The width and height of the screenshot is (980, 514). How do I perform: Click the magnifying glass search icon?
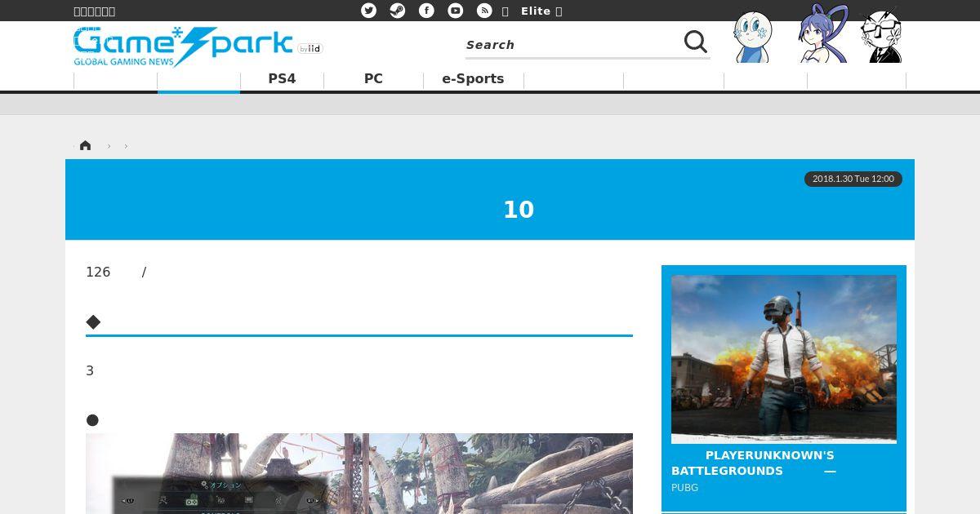[696, 42]
